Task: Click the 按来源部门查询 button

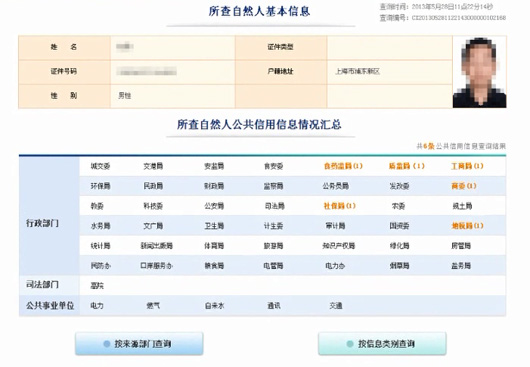Action: coord(139,344)
